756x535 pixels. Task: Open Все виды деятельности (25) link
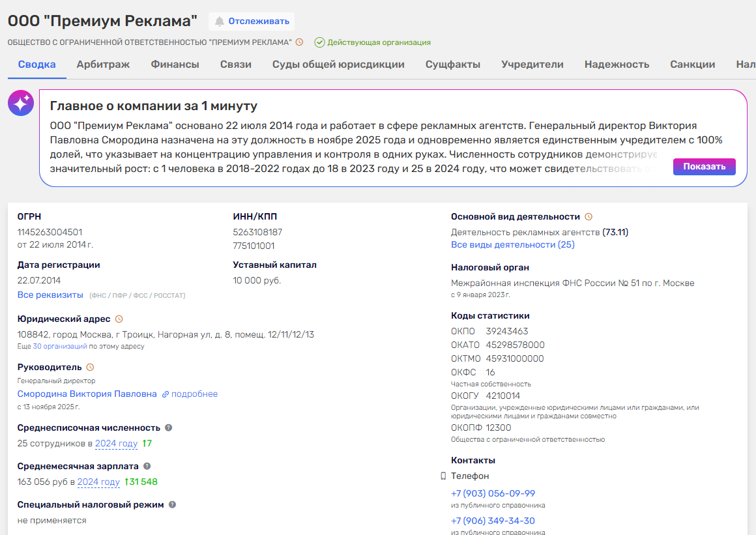512,245
